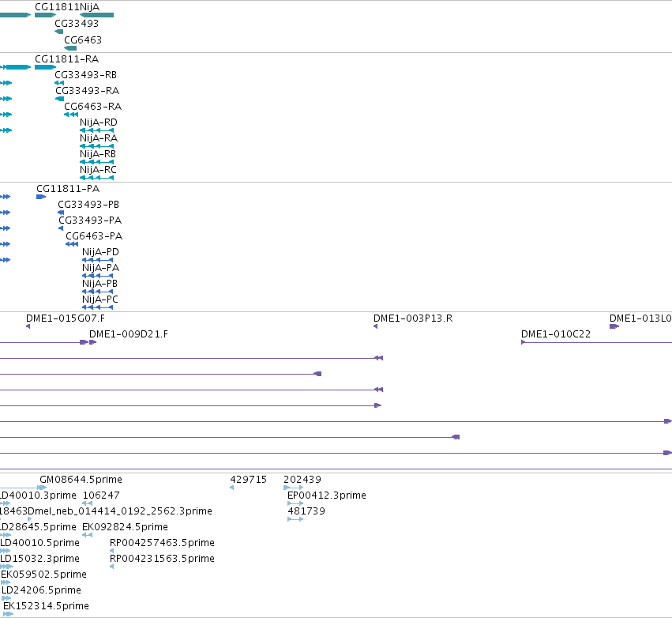Screen dimensions: 672x618
Task: Select the CG6463-RA transcript label
Action: 92,107
